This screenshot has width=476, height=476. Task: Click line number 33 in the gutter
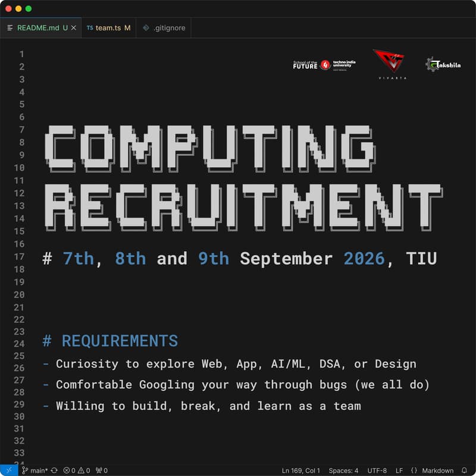(x=19, y=453)
